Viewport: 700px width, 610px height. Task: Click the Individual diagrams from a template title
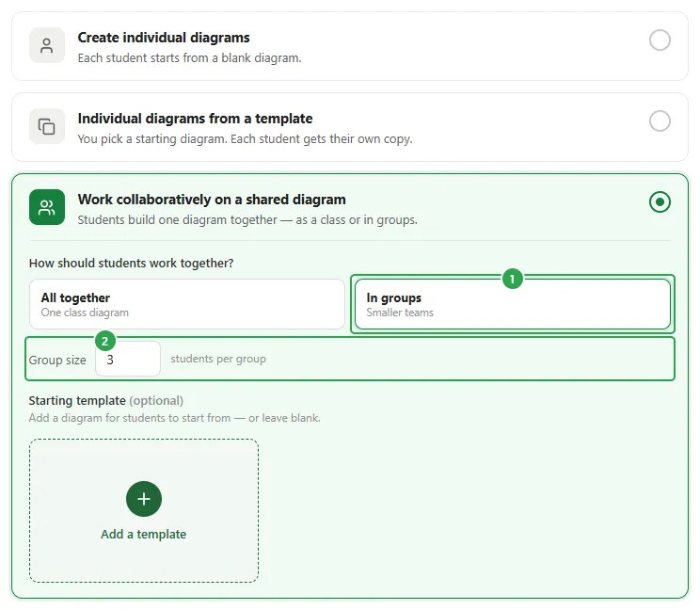[195, 119]
